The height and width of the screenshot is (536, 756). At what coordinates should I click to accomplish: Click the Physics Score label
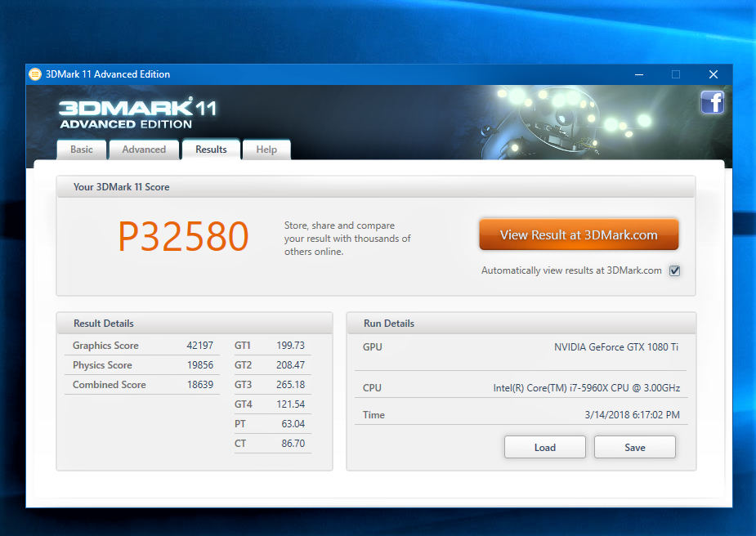(x=102, y=365)
